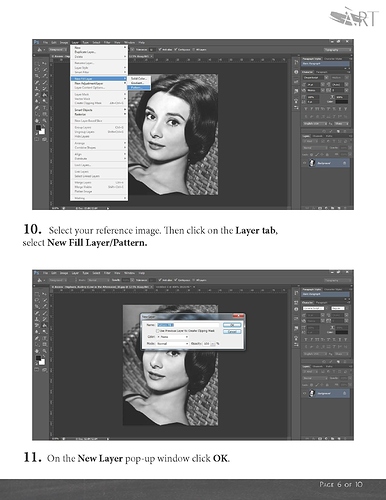The height and width of the screenshot is (500, 386).
Task: Click Cancel in the New Layer dialog
Action: [x=232, y=332]
